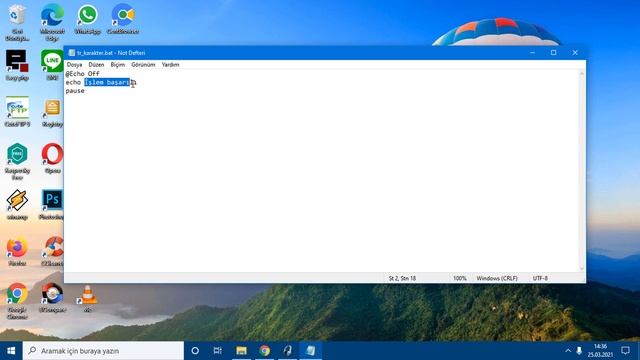This screenshot has width=640, height=360.
Task: Open the headset app on the taskbar
Action: click(288, 351)
